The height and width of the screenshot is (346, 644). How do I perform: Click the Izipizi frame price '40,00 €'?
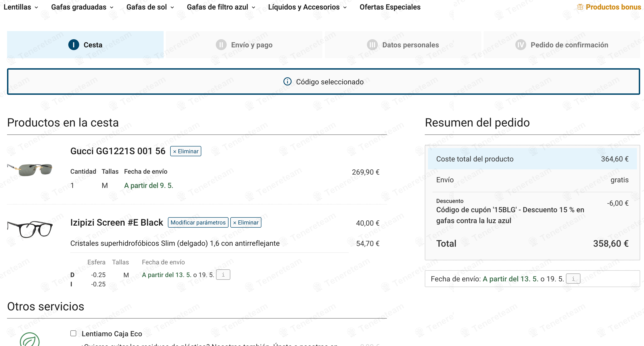click(x=368, y=223)
